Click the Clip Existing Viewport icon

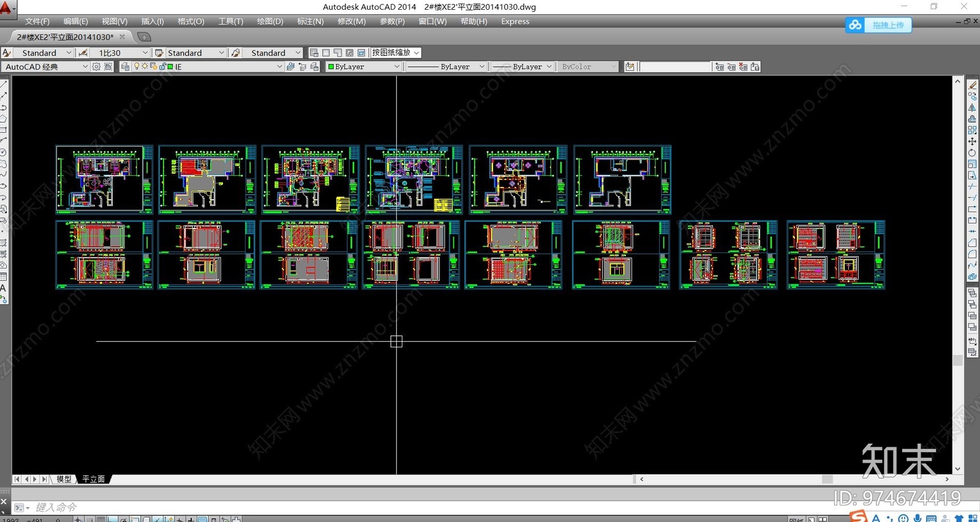[361, 53]
